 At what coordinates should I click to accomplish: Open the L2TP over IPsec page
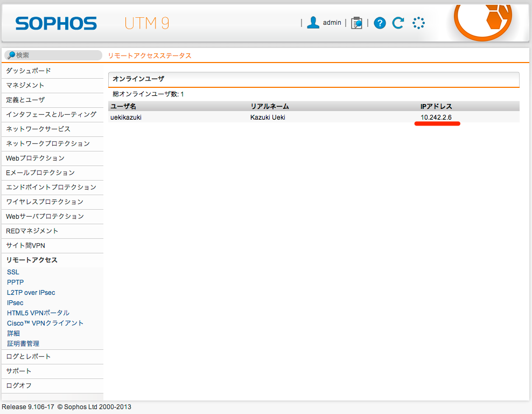point(31,293)
